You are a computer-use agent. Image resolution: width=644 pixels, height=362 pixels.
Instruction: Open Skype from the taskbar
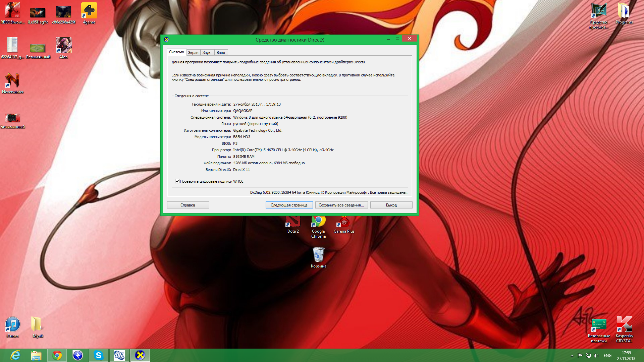point(98,355)
